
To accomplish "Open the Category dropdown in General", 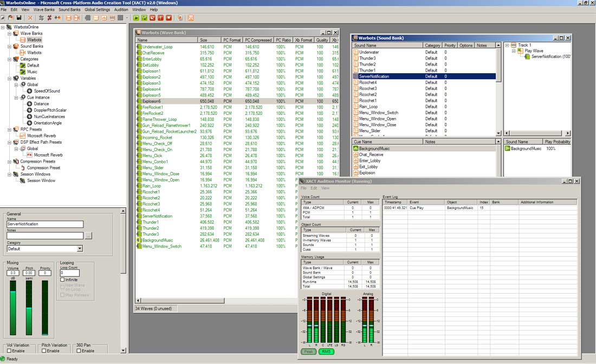I will click(80, 249).
